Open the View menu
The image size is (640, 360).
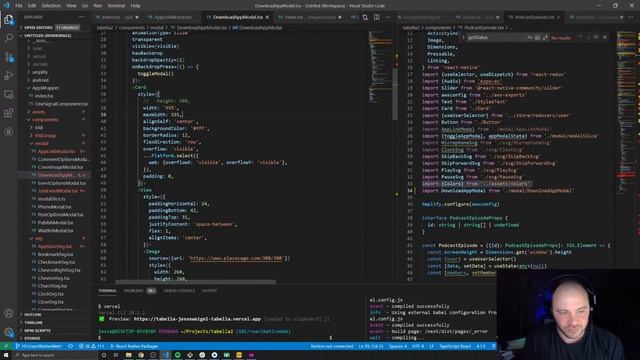pos(71,6)
